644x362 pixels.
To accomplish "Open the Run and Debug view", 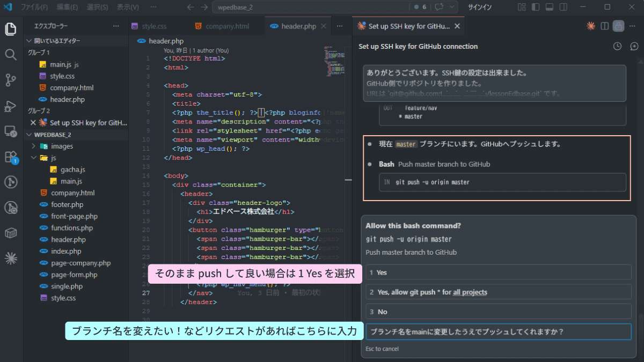I will pos(10,106).
